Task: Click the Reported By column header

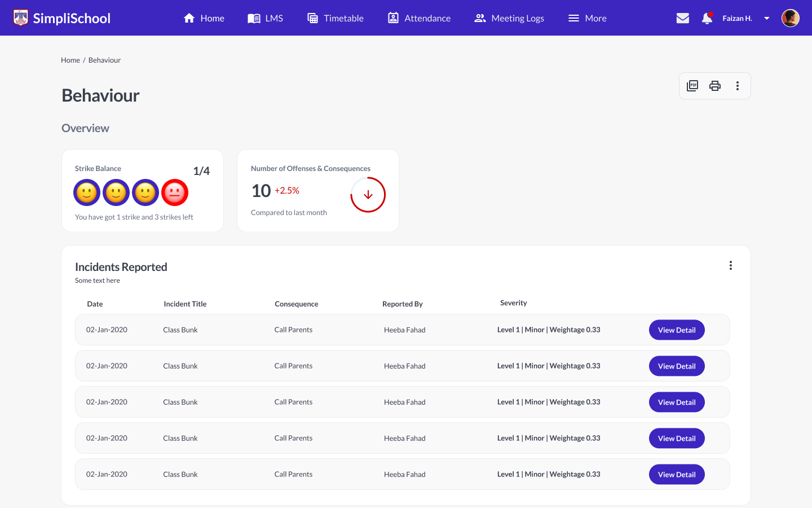Action: (x=403, y=304)
